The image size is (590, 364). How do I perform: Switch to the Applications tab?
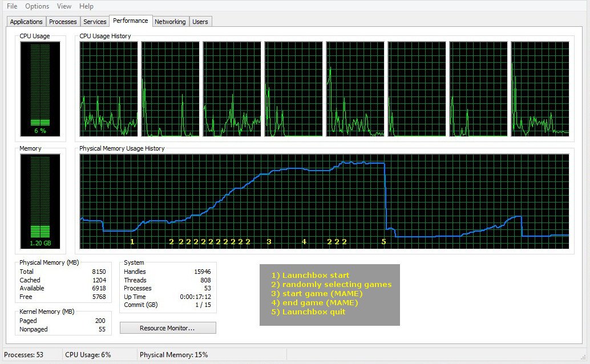click(x=26, y=22)
